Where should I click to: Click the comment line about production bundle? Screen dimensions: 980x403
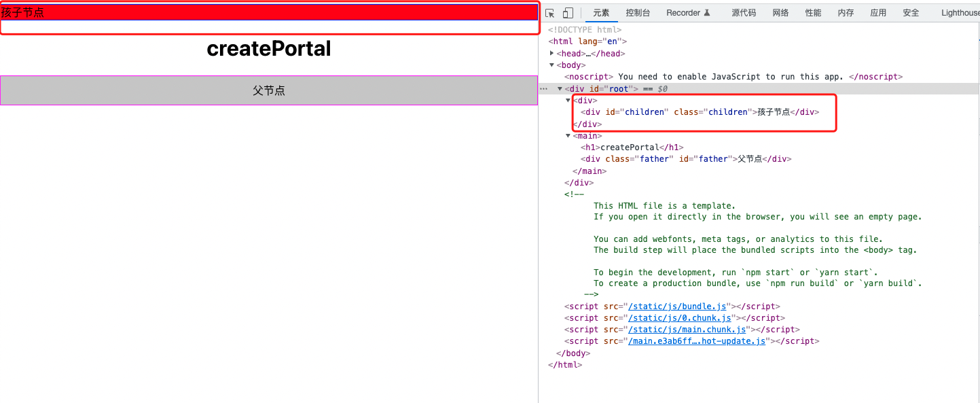tap(757, 283)
